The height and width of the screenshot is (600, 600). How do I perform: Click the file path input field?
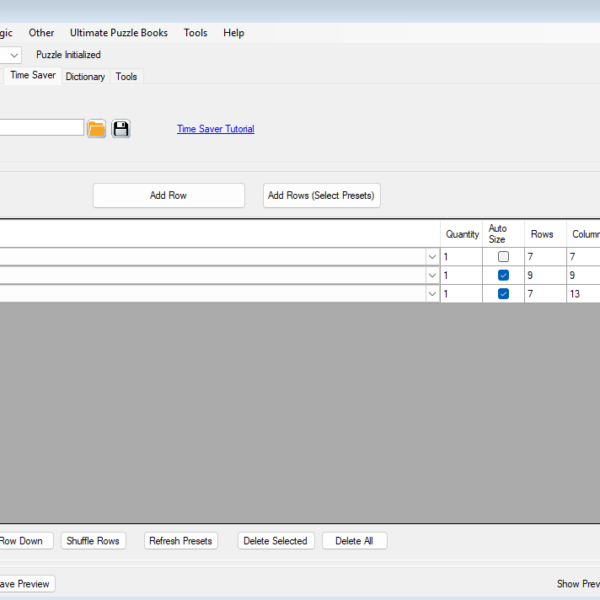40,128
